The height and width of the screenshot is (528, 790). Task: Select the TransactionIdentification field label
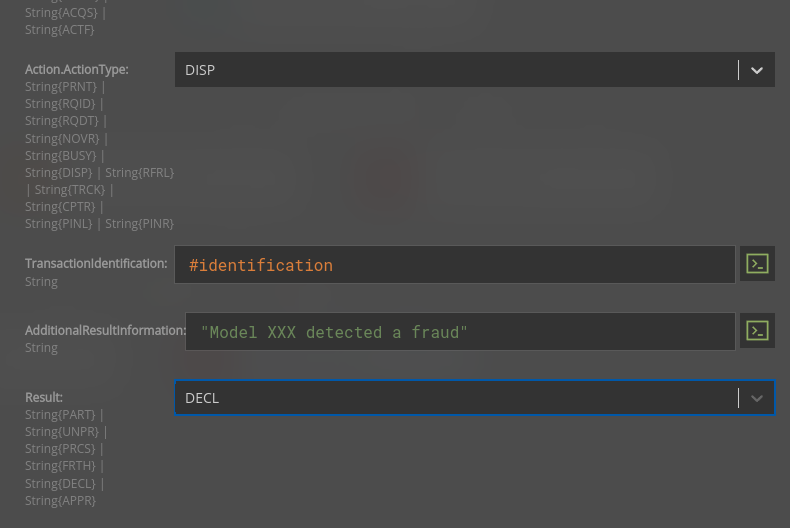coord(96,263)
